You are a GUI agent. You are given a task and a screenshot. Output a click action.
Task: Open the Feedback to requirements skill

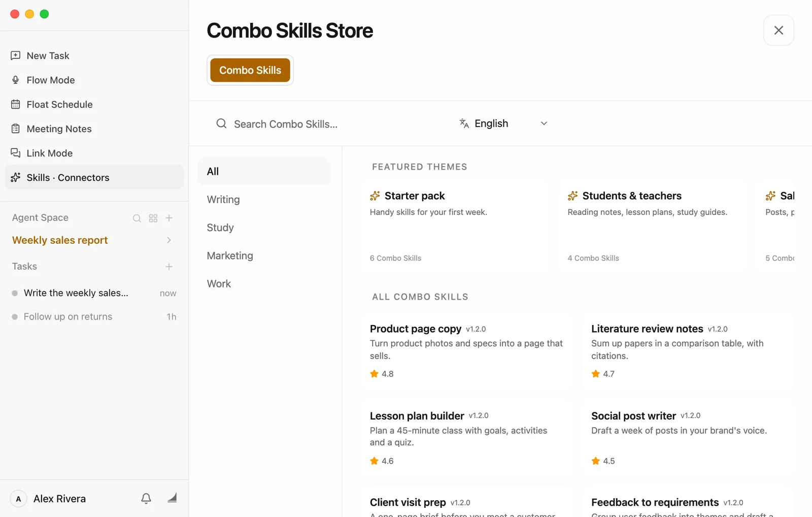(688, 502)
